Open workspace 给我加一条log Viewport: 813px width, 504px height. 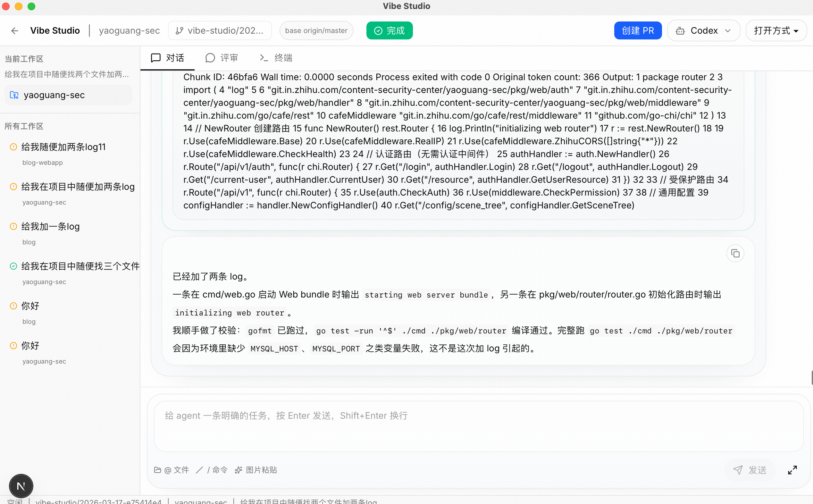click(70, 234)
